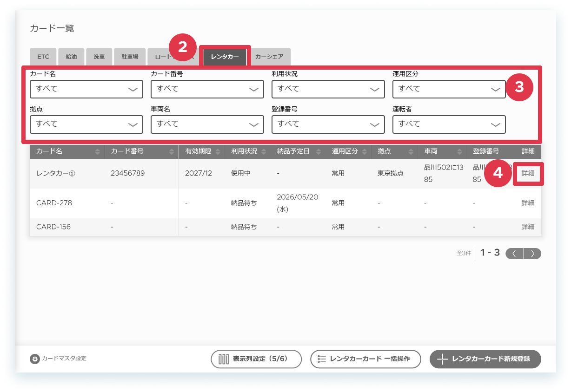Viewport: 571px width, 392px height.
Task: Click the list icon in 一括操作 button
Action: 322,359
